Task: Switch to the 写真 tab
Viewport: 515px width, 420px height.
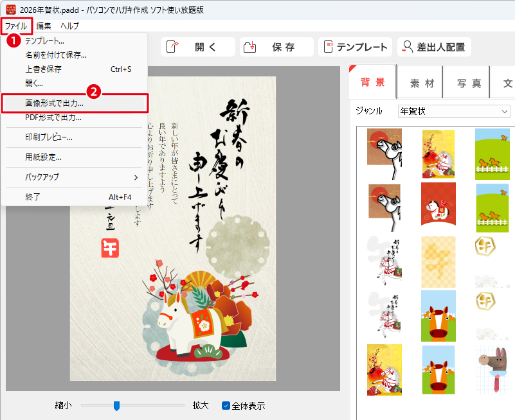Action: (469, 83)
